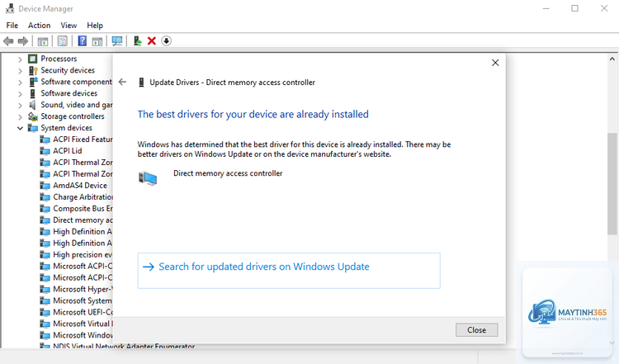This screenshot has width=619, height=364.
Task: Click the Storage controllers category icon
Action: click(33, 116)
